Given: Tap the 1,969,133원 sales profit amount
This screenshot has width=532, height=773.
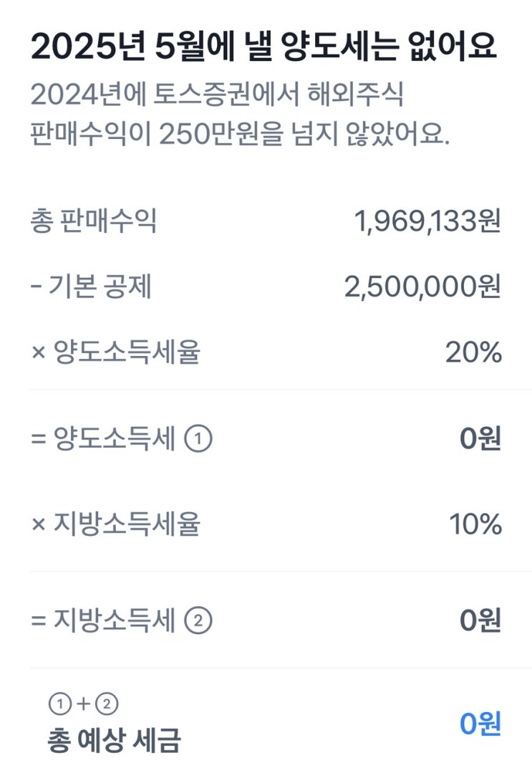Looking at the screenshot, I should point(427,222).
